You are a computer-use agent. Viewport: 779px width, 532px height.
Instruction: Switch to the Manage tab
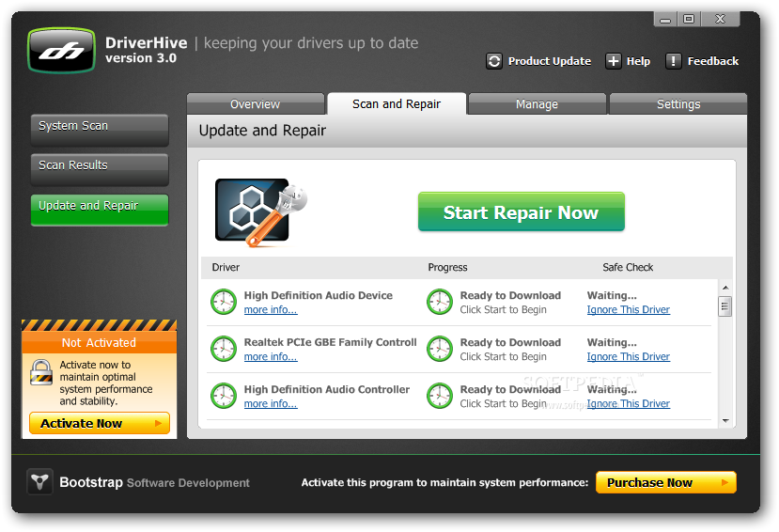(538, 103)
